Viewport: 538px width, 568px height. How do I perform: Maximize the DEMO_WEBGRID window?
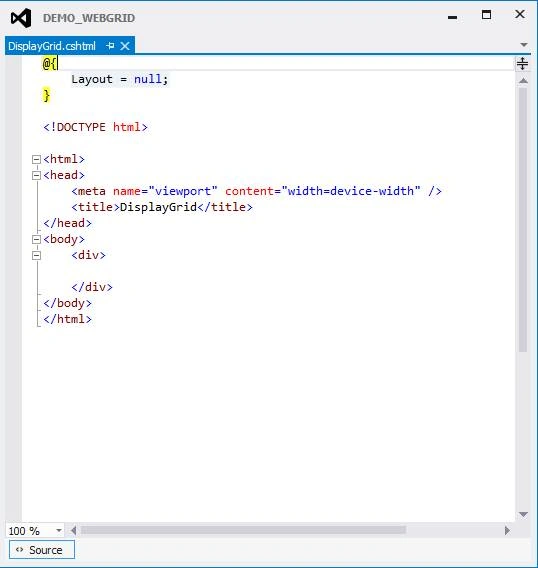pyautogui.click(x=487, y=15)
